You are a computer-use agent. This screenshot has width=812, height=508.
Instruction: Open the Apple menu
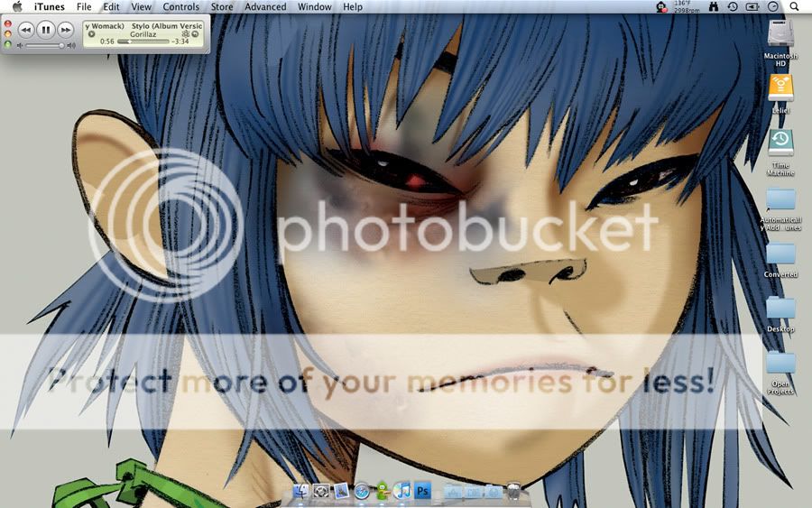coord(17,6)
